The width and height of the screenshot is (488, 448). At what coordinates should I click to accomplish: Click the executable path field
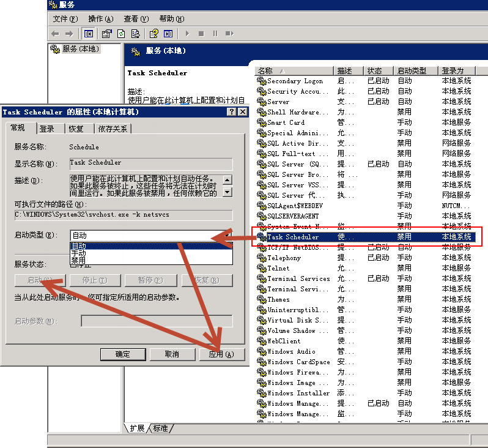(124, 215)
